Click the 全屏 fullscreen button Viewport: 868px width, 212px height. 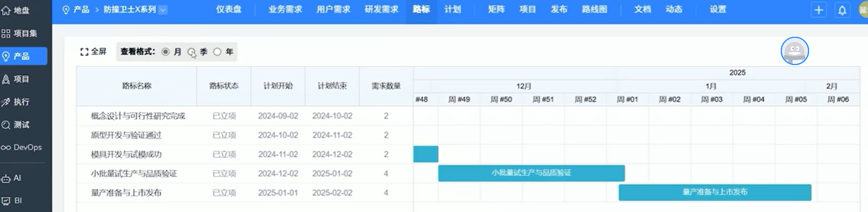(x=93, y=52)
